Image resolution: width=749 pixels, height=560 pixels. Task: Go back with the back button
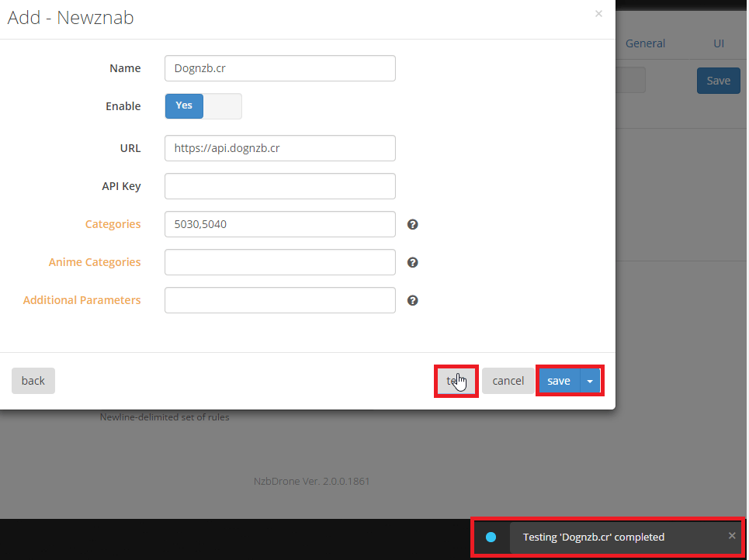pyautogui.click(x=33, y=381)
